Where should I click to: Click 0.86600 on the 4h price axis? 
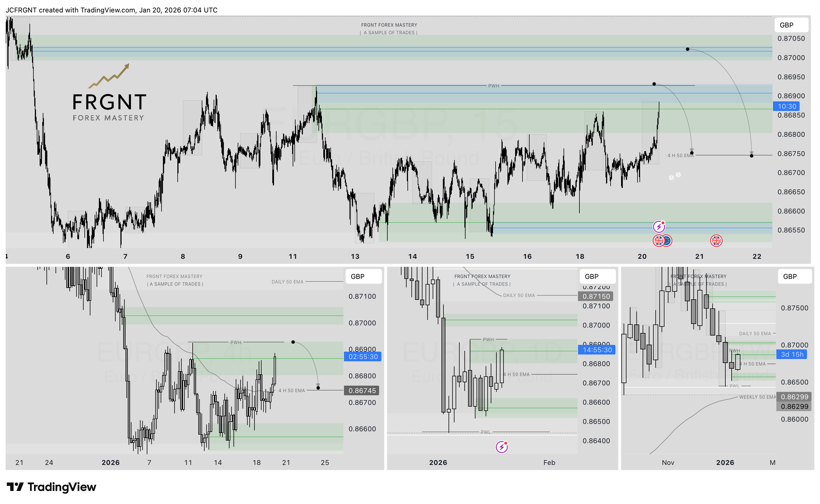(362, 429)
